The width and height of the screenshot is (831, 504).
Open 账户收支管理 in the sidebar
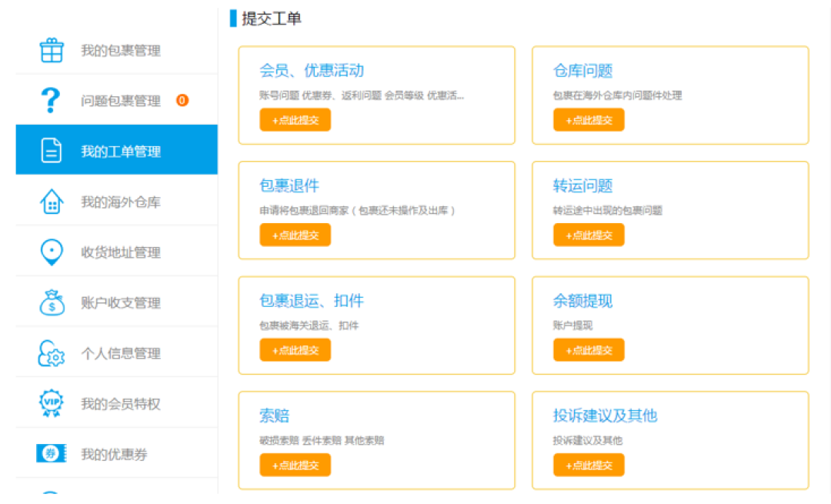click(x=117, y=302)
